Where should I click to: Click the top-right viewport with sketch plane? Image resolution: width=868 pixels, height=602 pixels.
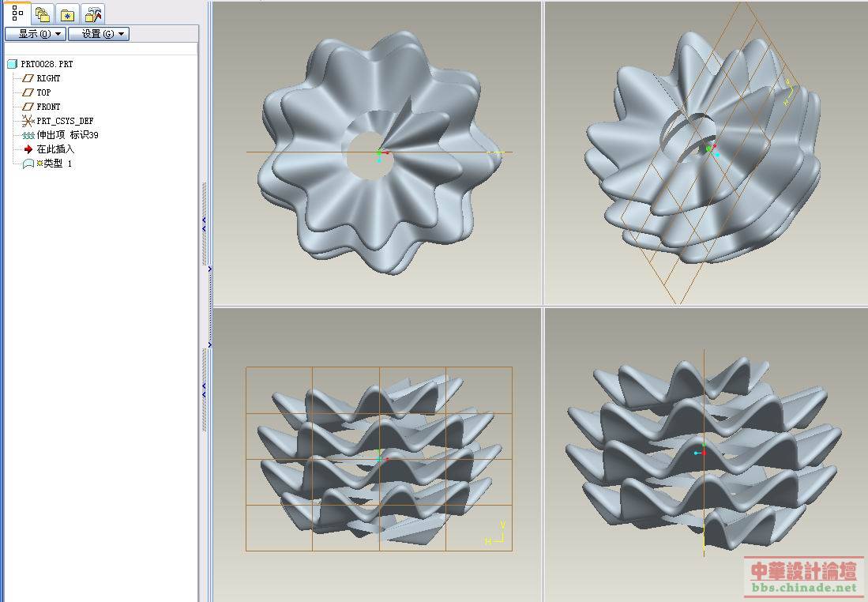coord(706,152)
